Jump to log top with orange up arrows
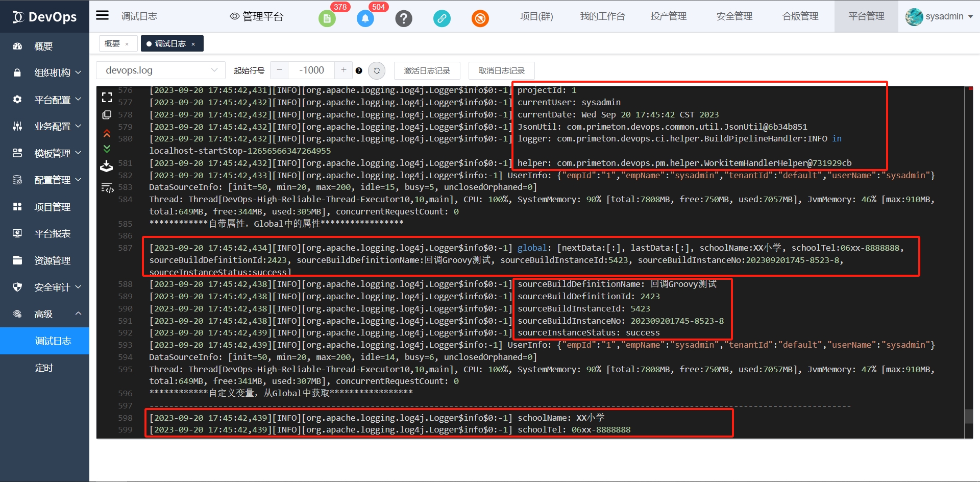The height and width of the screenshot is (482, 980). tap(107, 133)
